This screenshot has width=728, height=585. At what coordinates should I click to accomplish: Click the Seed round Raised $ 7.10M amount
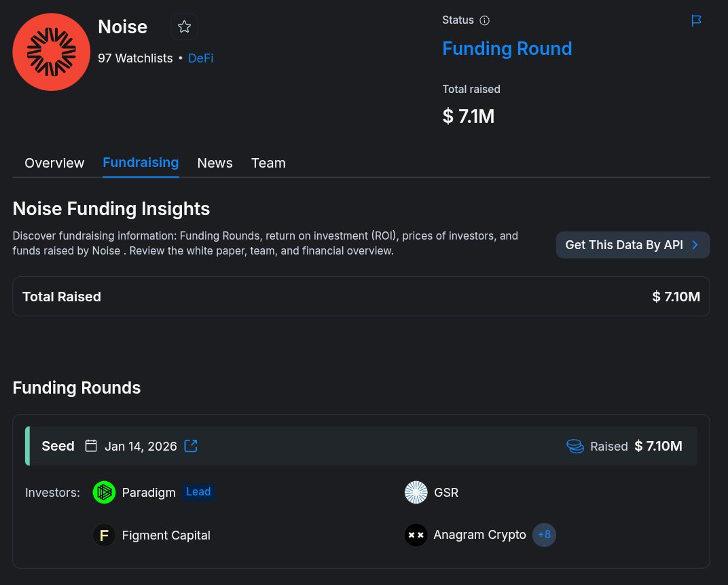point(658,446)
